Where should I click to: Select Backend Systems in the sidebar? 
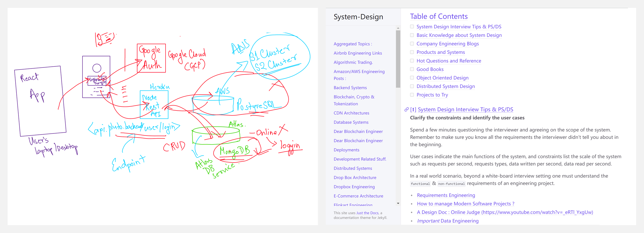coord(350,88)
